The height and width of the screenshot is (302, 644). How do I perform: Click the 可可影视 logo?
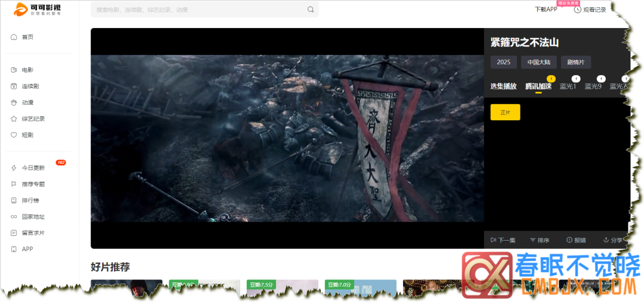tap(38, 10)
